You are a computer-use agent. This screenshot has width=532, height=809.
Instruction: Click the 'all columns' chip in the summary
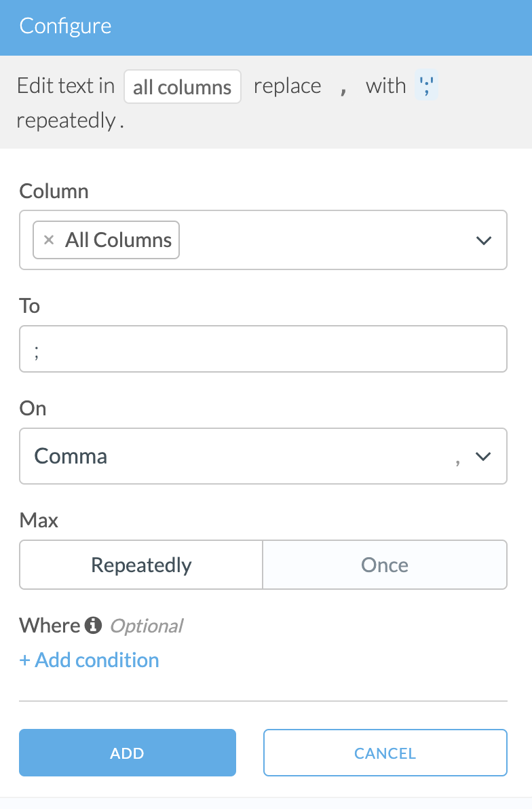pyautogui.click(x=182, y=87)
